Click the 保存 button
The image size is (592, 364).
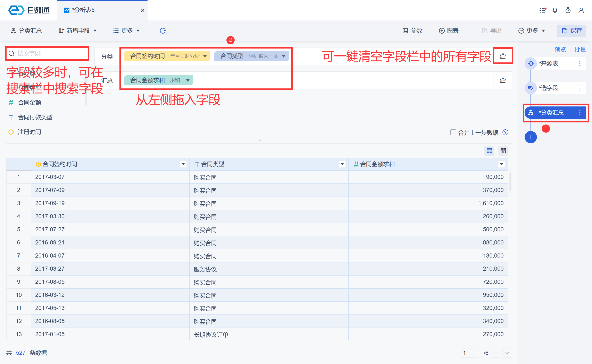(572, 31)
